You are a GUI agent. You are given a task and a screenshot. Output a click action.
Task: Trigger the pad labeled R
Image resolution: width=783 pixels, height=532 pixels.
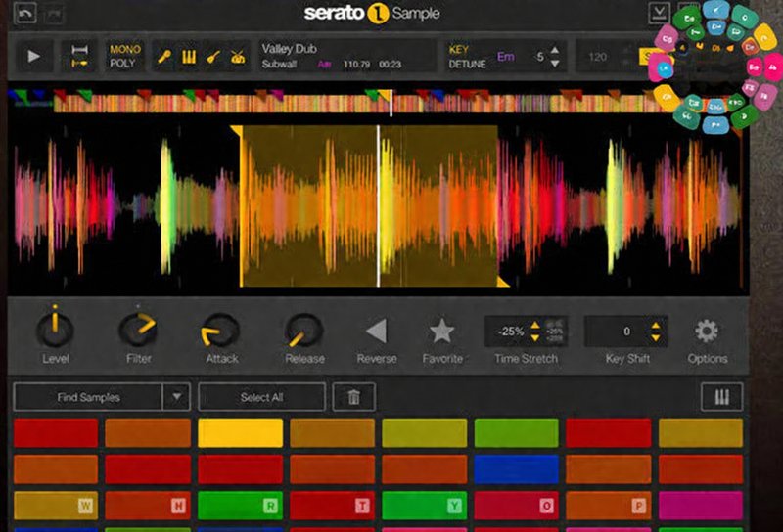[240, 506]
